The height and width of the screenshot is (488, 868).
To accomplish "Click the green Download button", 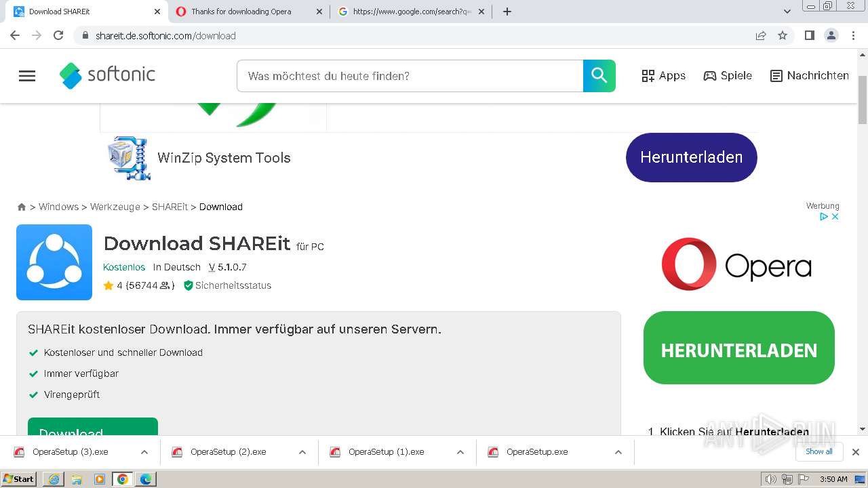I will pyautogui.click(x=93, y=427).
